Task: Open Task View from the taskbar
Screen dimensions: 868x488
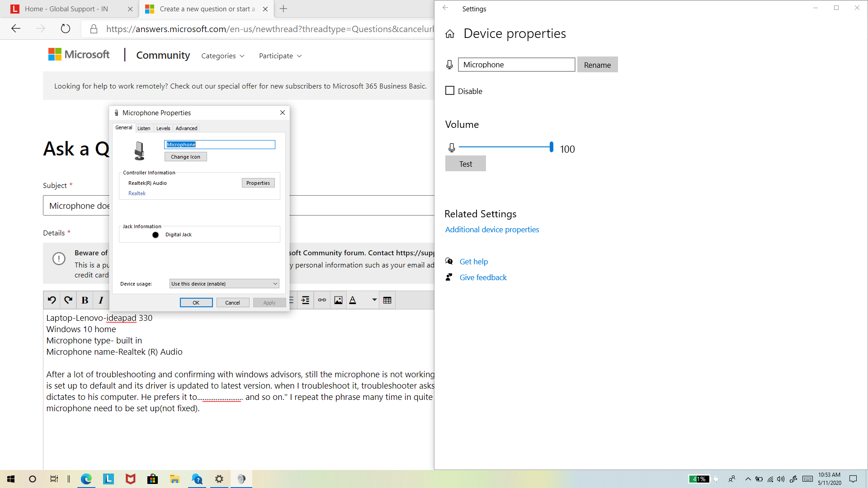Action: (x=54, y=479)
